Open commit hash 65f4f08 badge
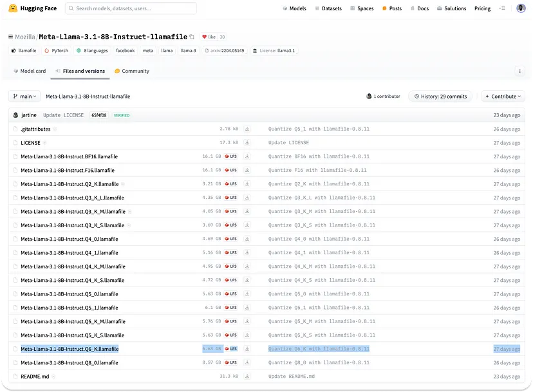This screenshot has width=533, height=392. click(x=99, y=115)
